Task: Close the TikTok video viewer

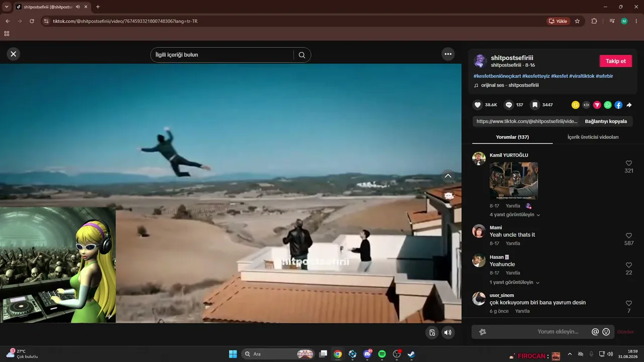Action: (14, 54)
